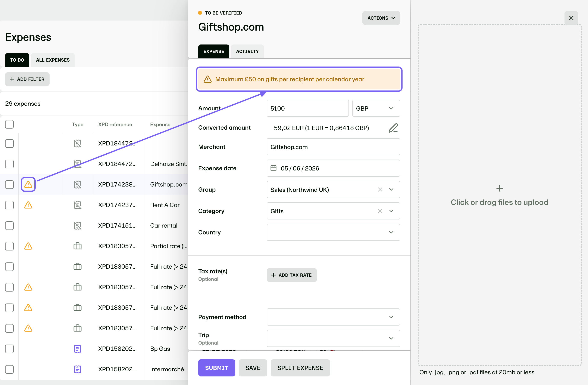Click the receipt type icon for Intermarché
Viewport: 588px width, 385px height.
coord(78,369)
